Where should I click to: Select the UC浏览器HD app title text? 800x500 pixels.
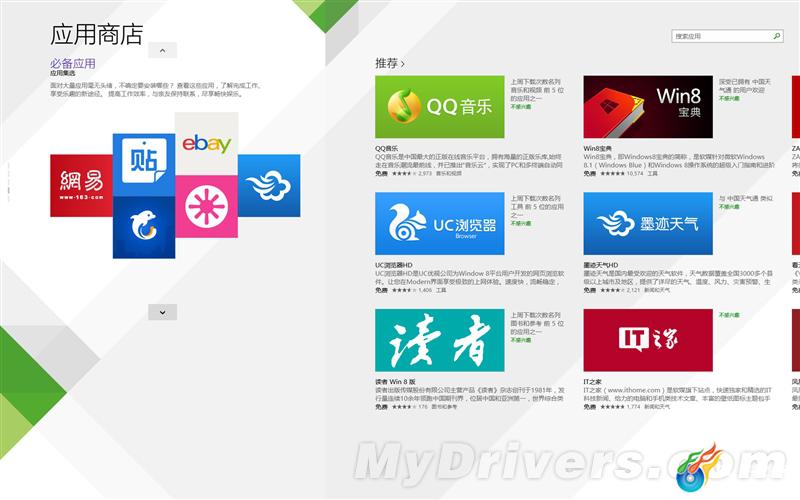point(393,265)
